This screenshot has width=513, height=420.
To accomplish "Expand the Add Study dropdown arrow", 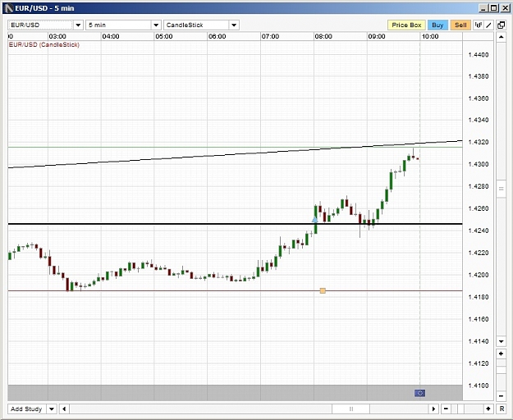I will click(x=52, y=409).
